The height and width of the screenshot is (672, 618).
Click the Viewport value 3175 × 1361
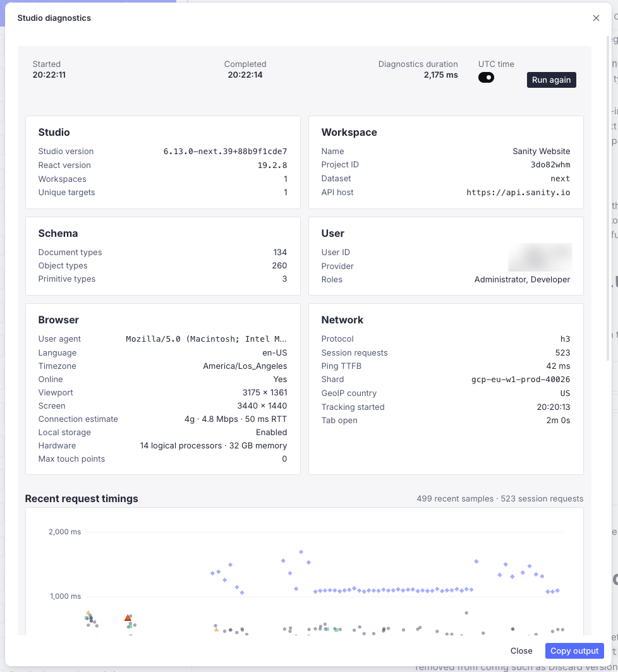tap(265, 393)
